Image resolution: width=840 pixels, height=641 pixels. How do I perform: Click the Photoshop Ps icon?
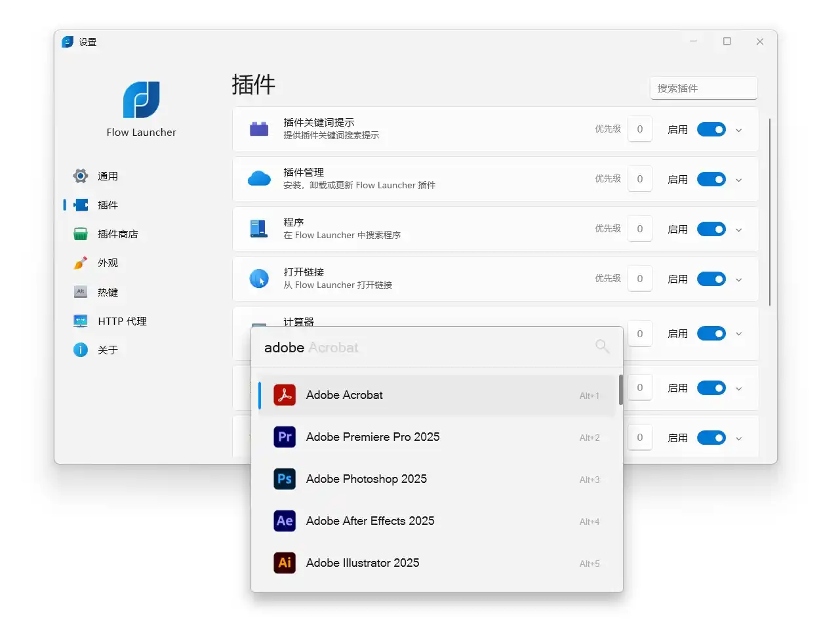(285, 479)
